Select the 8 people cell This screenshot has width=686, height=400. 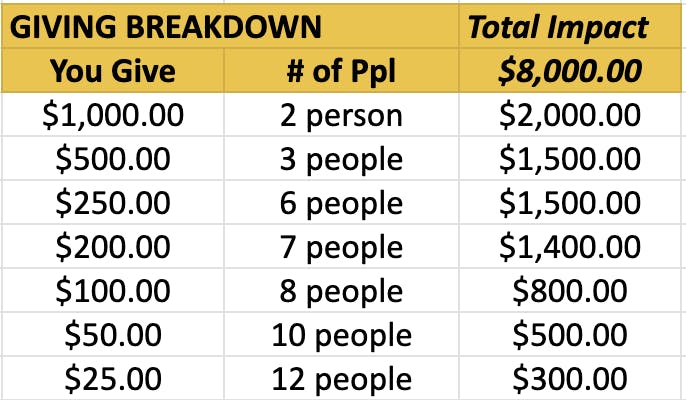coord(341,291)
